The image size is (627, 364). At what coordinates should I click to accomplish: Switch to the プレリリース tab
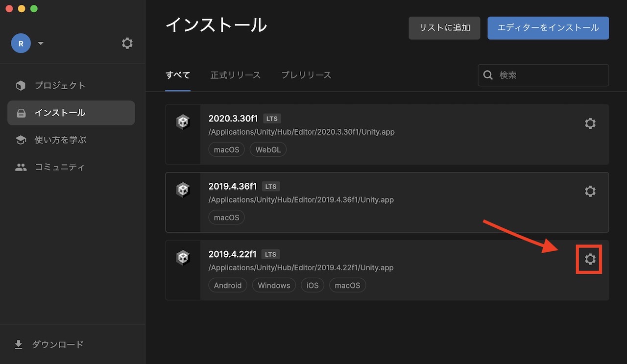(x=306, y=75)
